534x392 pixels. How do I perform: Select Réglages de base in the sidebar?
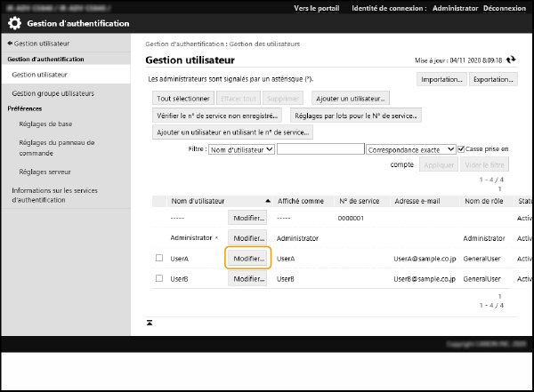[44, 124]
